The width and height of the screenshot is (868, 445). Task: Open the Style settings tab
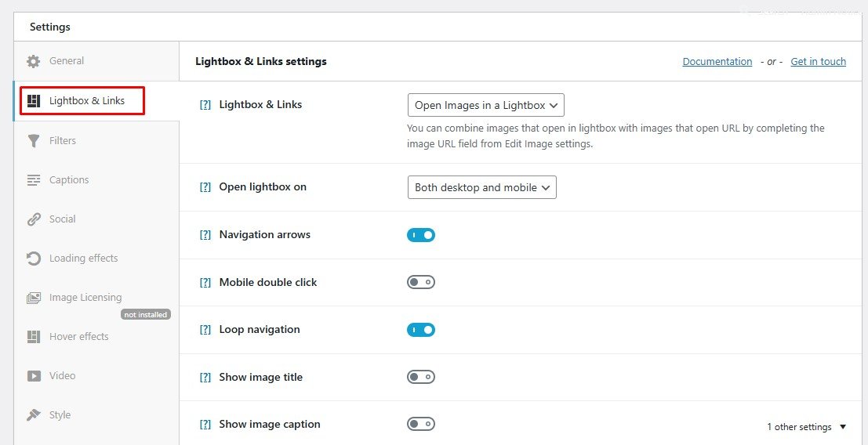[60, 415]
